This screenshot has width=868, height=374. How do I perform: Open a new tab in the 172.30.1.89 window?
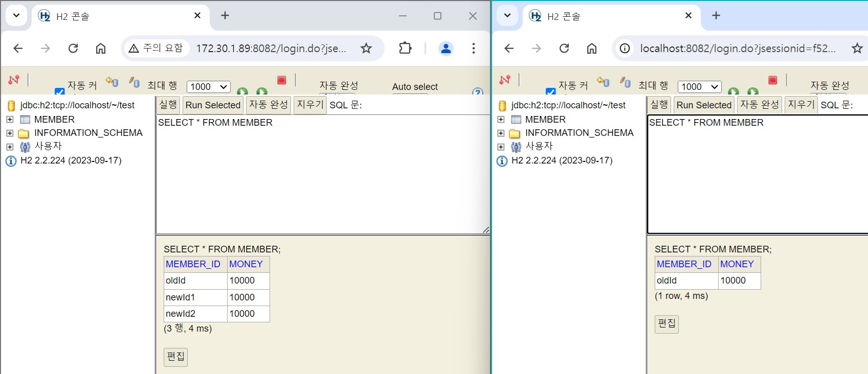point(225,15)
